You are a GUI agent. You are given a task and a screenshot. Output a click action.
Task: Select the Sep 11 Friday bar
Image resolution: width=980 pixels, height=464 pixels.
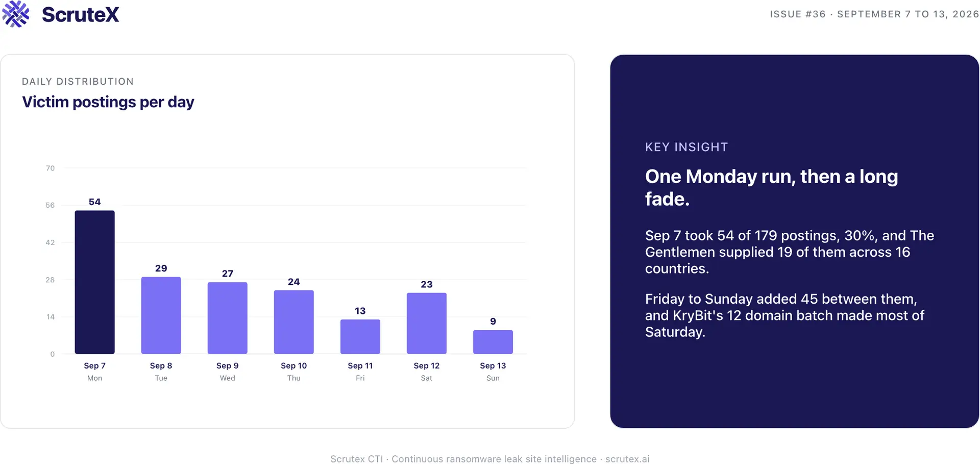click(360, 336)
